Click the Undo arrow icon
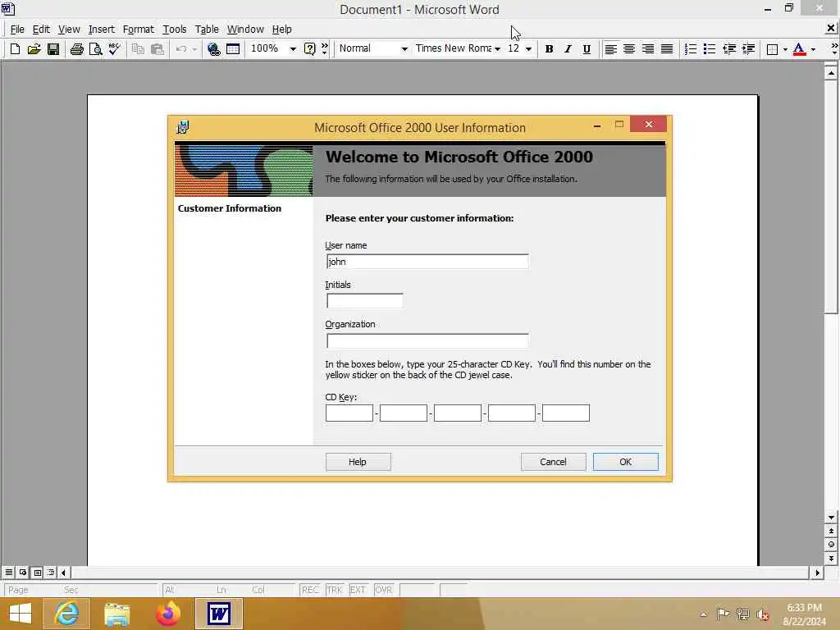This screenshot has height=630, width=840. tap(181, 49)
